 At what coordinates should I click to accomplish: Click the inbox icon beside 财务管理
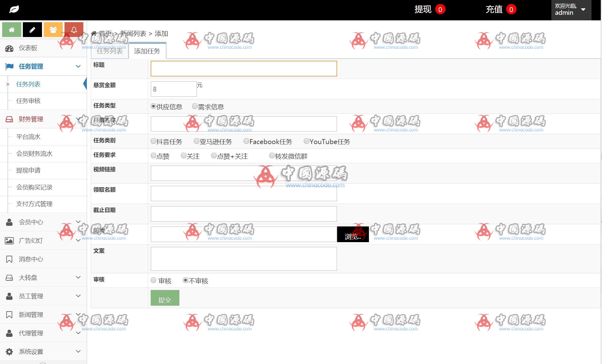(x=9, y=119)
